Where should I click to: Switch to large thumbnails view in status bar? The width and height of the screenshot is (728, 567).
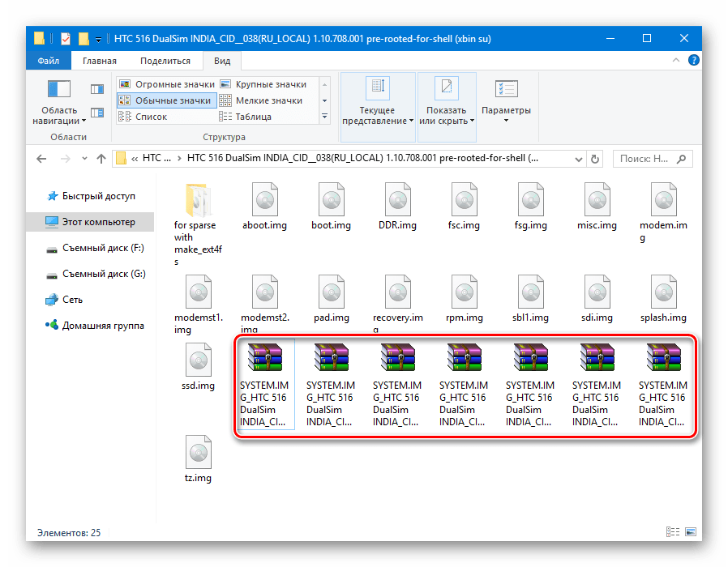pyautogui.click(x=691, y=531)
